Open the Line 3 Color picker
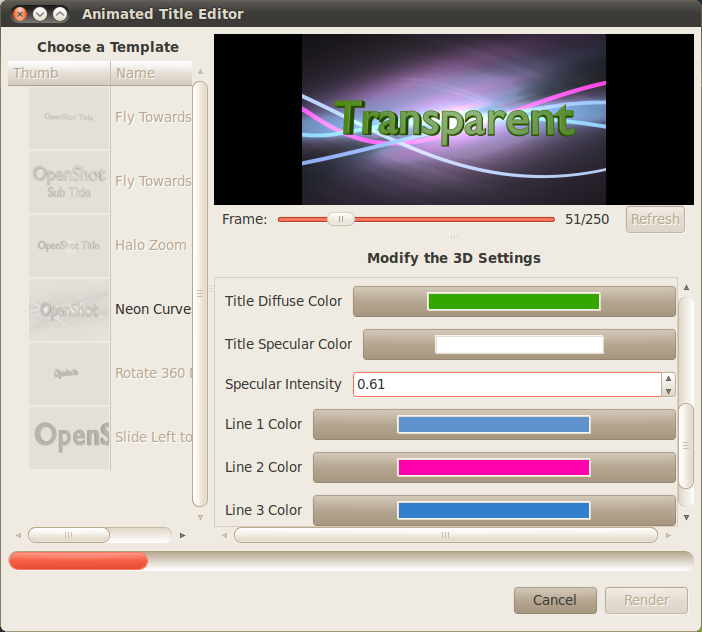Screen dimensions: 702x632 [494, 510]
